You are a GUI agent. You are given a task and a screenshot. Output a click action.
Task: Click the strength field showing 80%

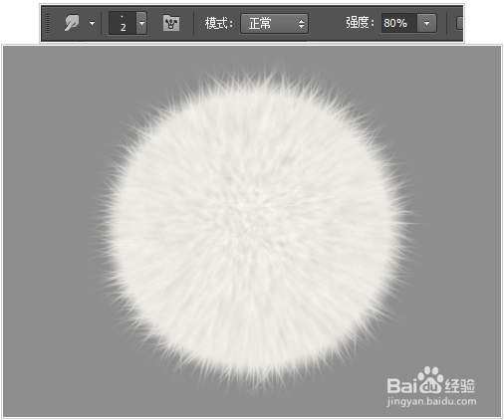pos(399,23)
